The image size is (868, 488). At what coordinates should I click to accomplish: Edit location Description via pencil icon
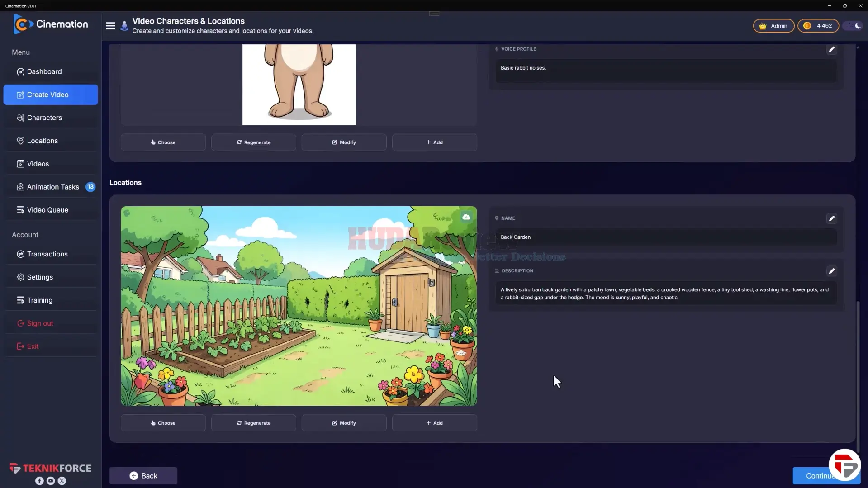tap(831, 271)
